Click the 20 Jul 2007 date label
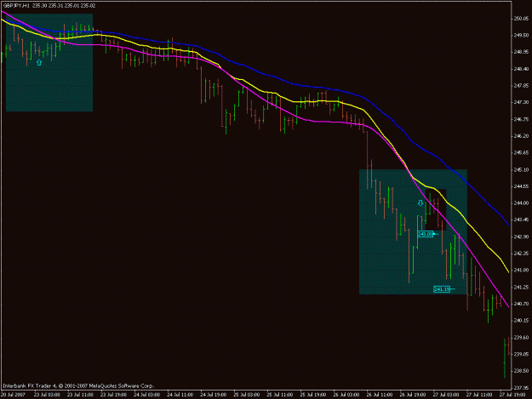The width and height of the screenshot is (532, 399). 13,395
